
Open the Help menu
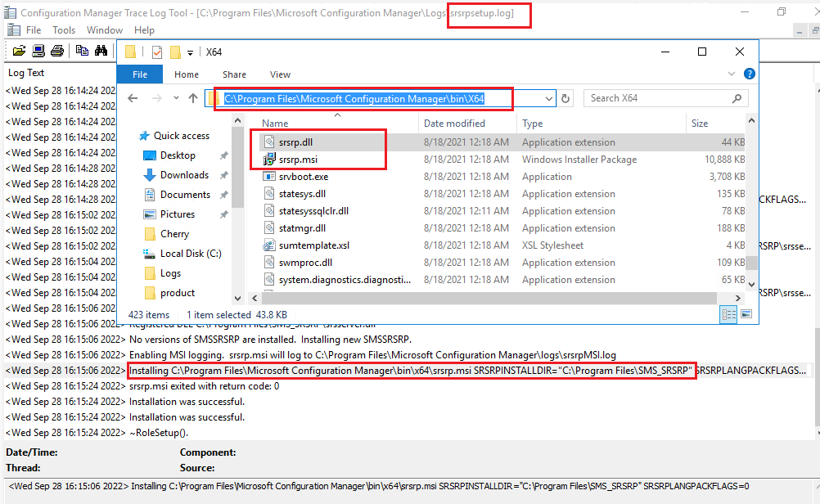[144, 30]
